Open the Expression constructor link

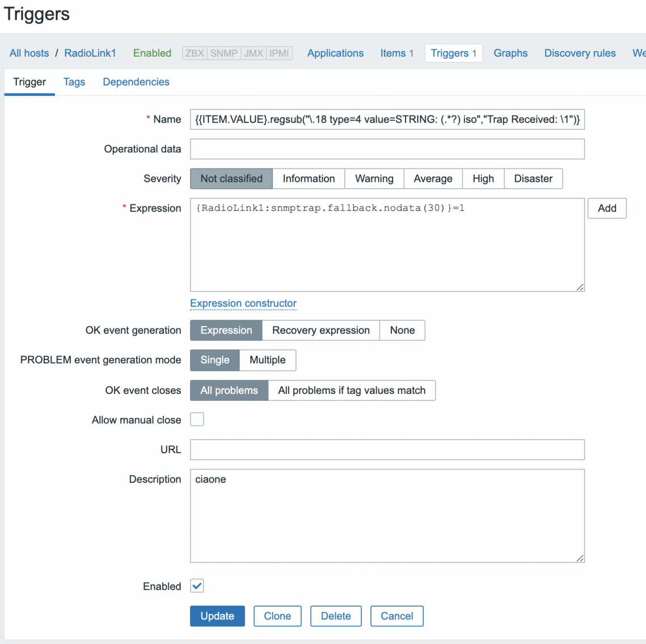tap(243, 303)
